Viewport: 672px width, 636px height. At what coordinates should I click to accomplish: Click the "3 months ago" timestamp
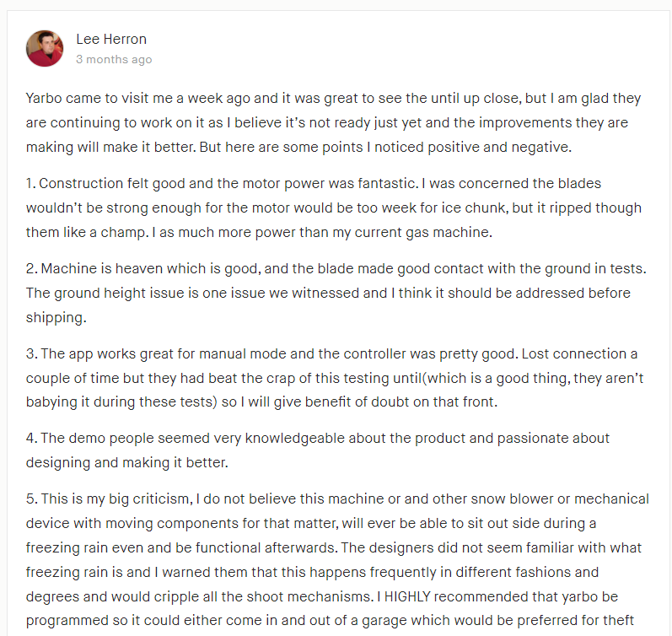pos(114,60)
